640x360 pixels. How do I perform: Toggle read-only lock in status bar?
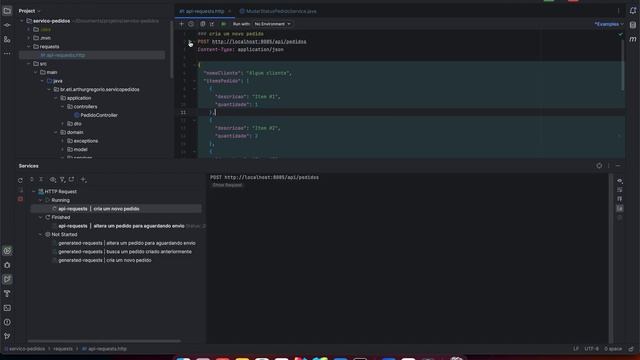tap(631, 349)
